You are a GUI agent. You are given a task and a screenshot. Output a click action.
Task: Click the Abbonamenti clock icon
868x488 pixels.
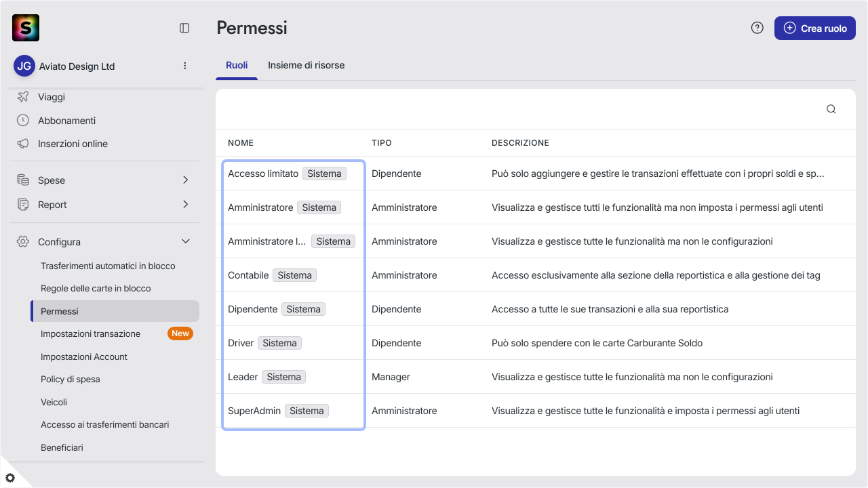23,121
